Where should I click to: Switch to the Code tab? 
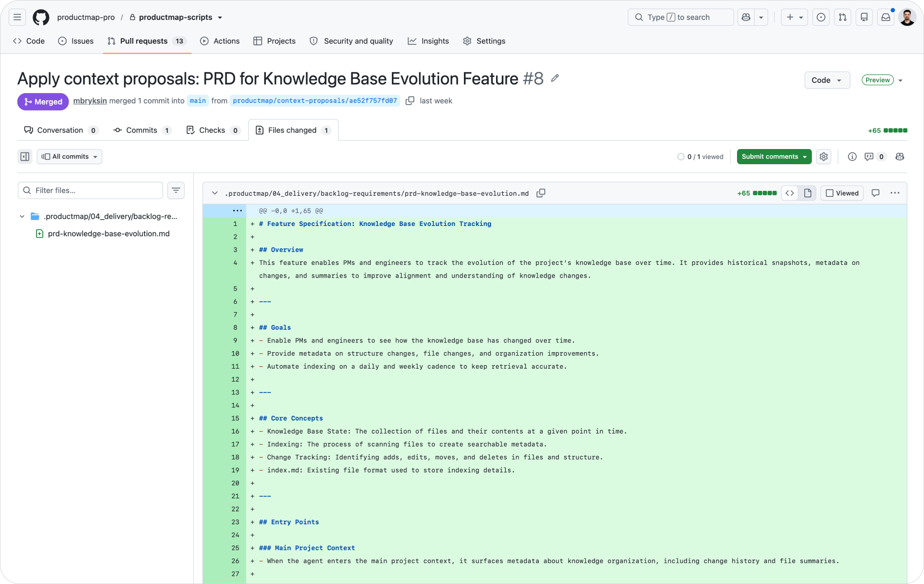29,41
